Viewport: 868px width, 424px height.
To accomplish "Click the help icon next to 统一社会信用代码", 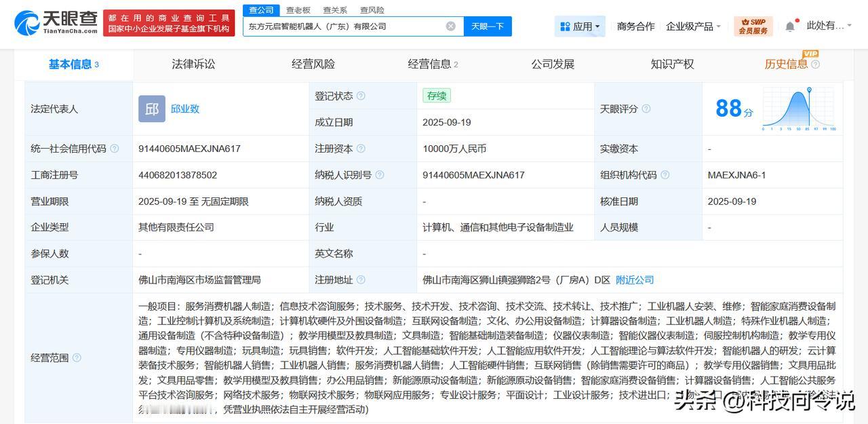I will pyautogui.click(x=114, y=149).
